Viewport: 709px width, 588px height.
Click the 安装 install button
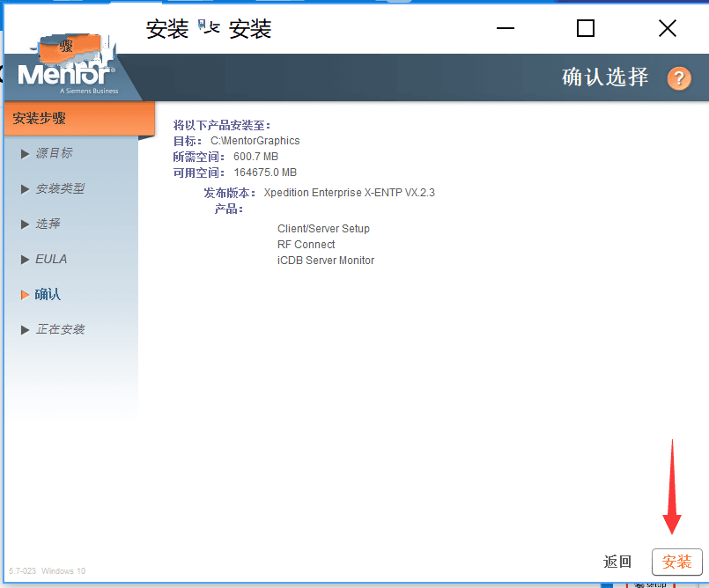[676, 562]
